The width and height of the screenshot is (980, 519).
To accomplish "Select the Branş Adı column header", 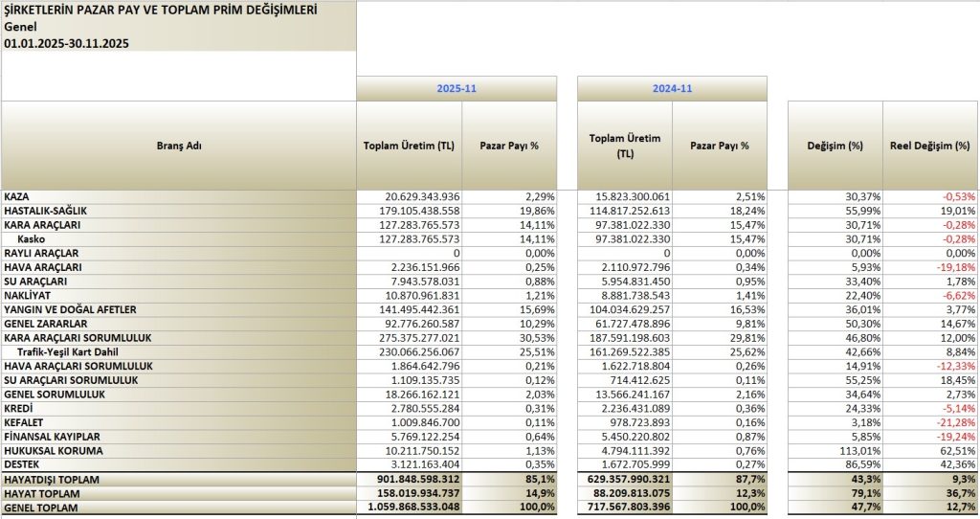I will pos(179,147).
